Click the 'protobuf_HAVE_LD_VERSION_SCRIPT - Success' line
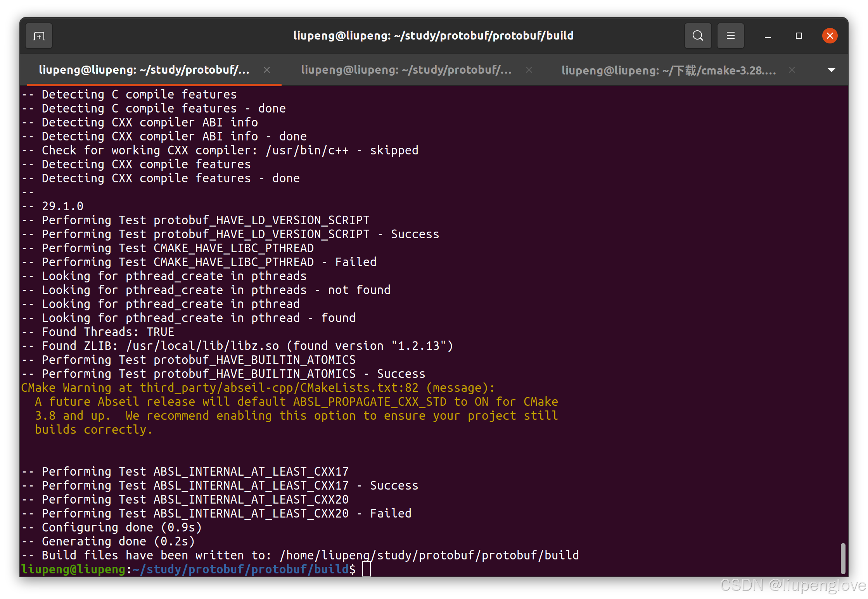 [230, 234]
